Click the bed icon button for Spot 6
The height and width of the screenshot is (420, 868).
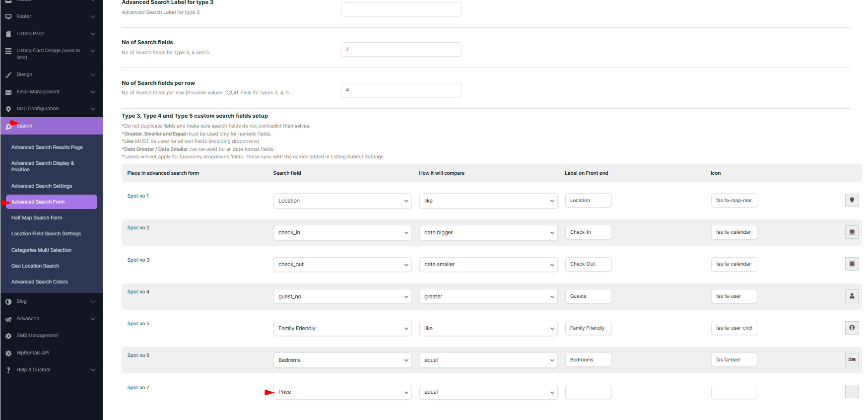pos(851,360)
